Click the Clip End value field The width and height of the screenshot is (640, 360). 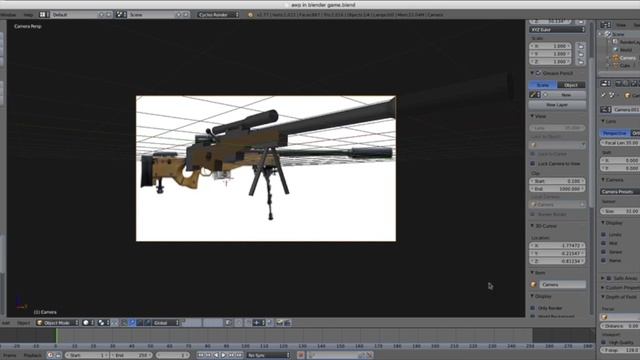point(557,189)
